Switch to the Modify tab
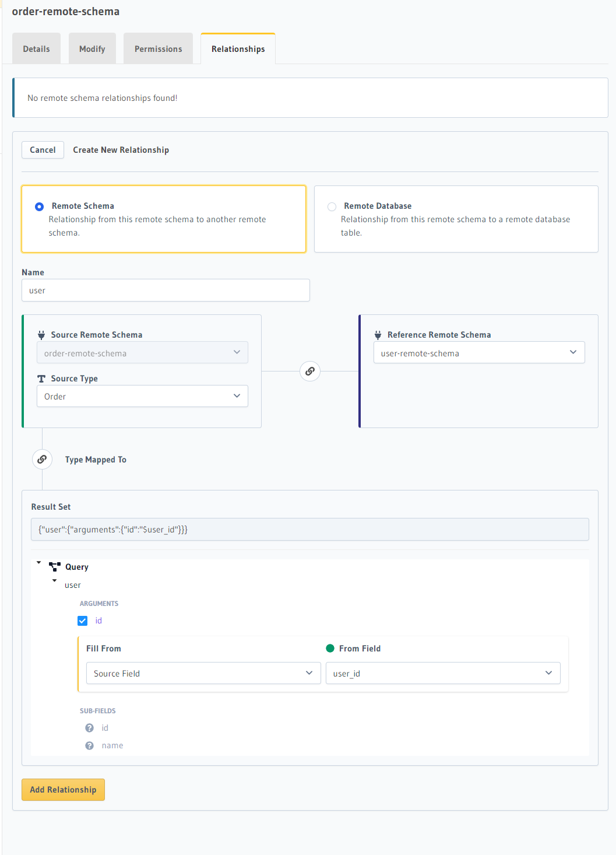Viewport: 616px width, 855px height. [x=92, y=49]
